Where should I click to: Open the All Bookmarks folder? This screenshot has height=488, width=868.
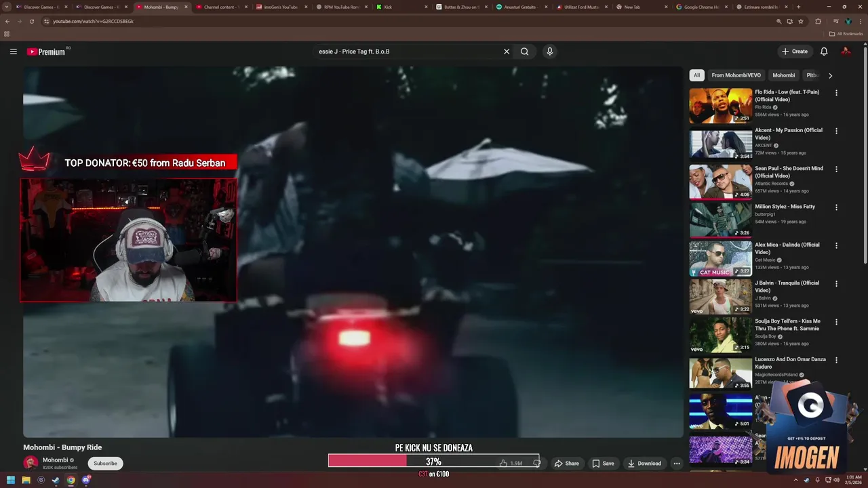tap(846, 34)
